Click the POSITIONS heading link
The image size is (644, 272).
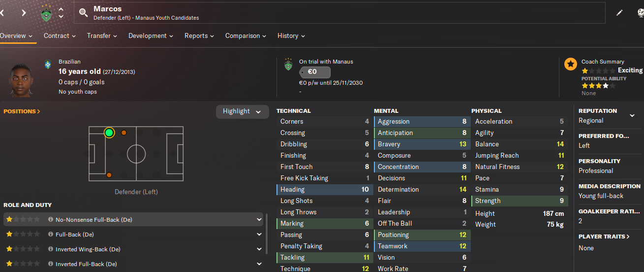pos(22,111)
